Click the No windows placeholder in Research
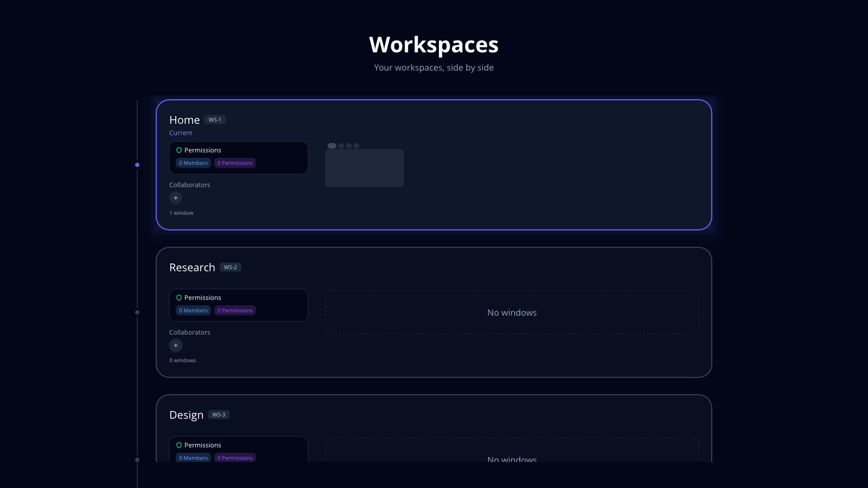The image size is (868, 488). (512, 312)
